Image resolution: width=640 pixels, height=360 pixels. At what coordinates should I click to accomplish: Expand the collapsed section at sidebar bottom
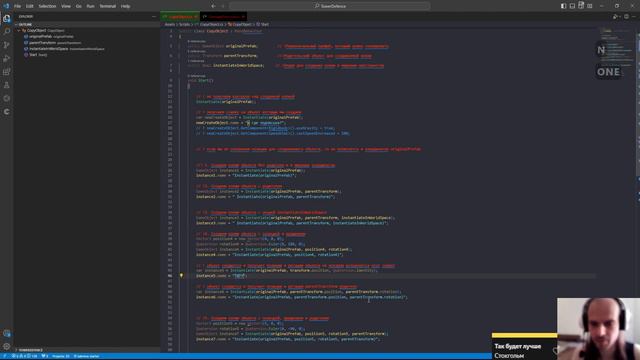(87, 350)
